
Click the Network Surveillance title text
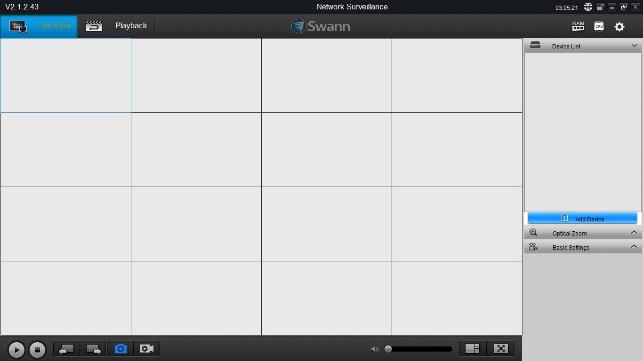point(352,7)
